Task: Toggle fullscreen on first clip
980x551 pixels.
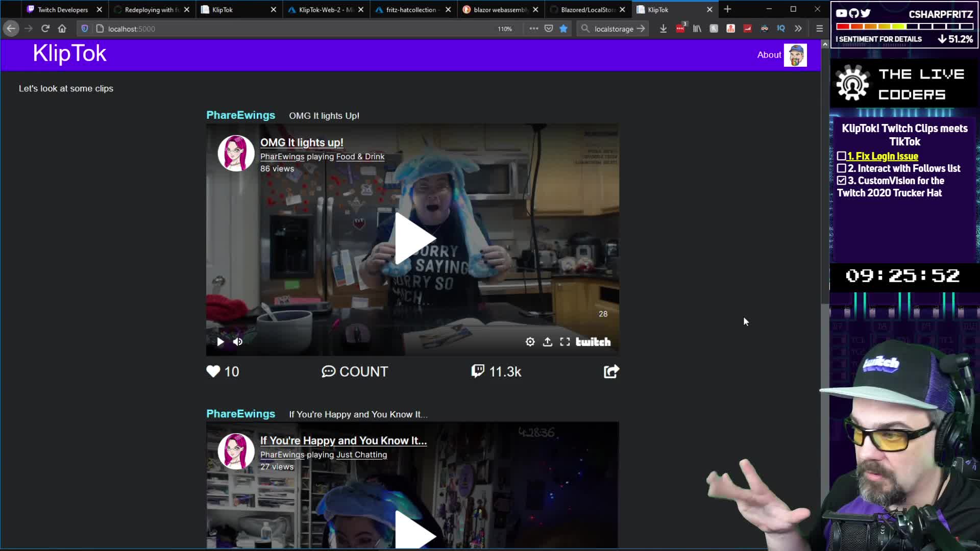Action: pyautogui.click(x=565, y=342)
